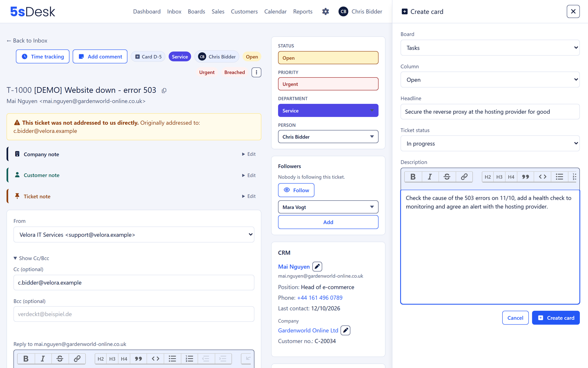This screenshot has width=588, height=368.
Task: Expand Edit for the Ticket note
Action: click(249, 196)
